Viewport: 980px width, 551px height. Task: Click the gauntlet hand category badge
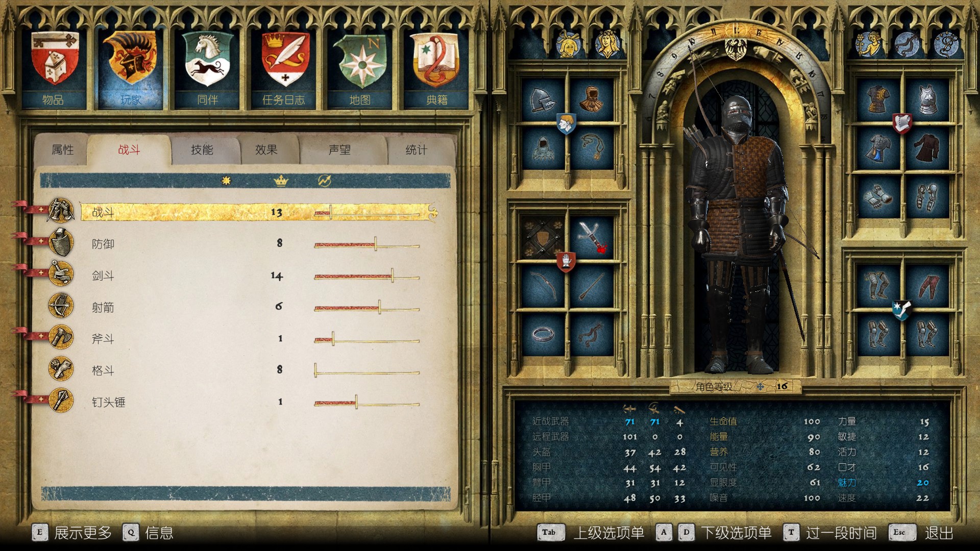[x=566, y=262]
